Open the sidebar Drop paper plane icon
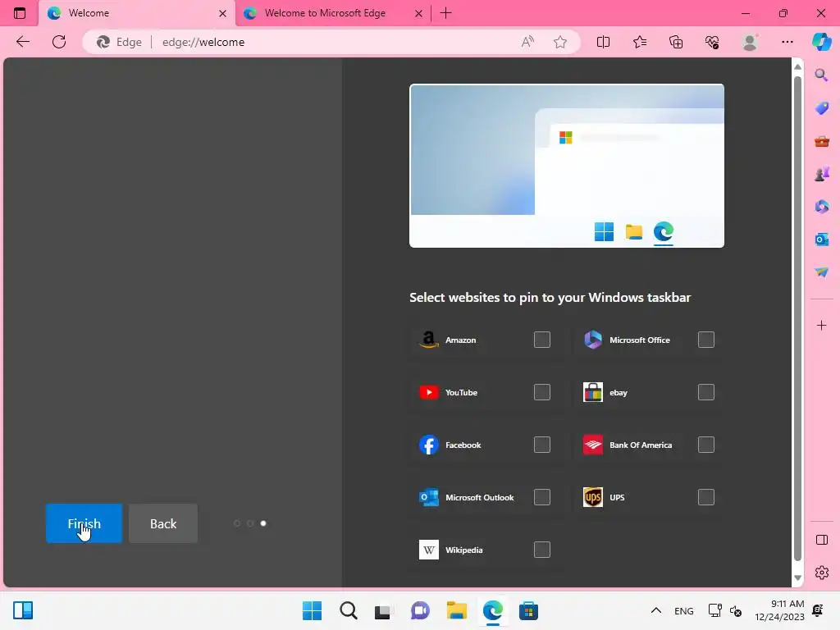 [821, 272]
